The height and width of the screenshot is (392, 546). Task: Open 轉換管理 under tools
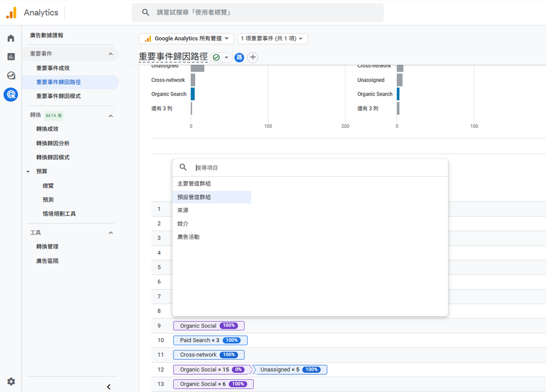(47, 247)
